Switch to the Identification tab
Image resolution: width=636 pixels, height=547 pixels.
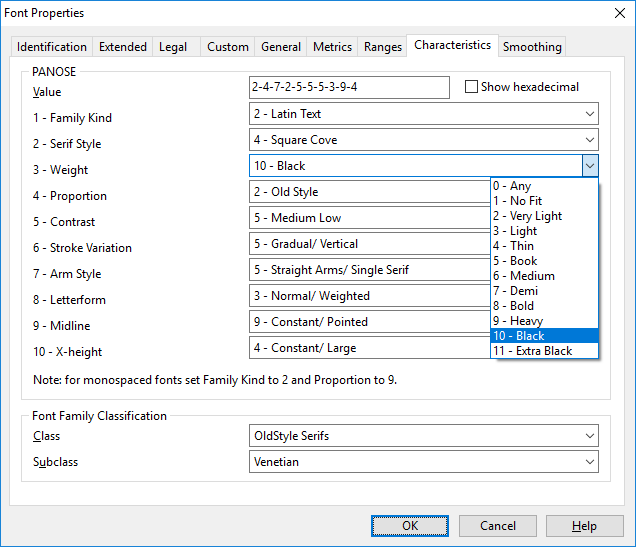click(x=52, y=47)
